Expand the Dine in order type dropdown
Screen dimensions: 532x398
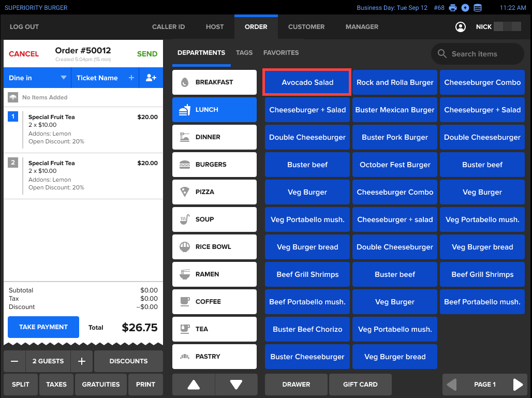pos(63,78)
